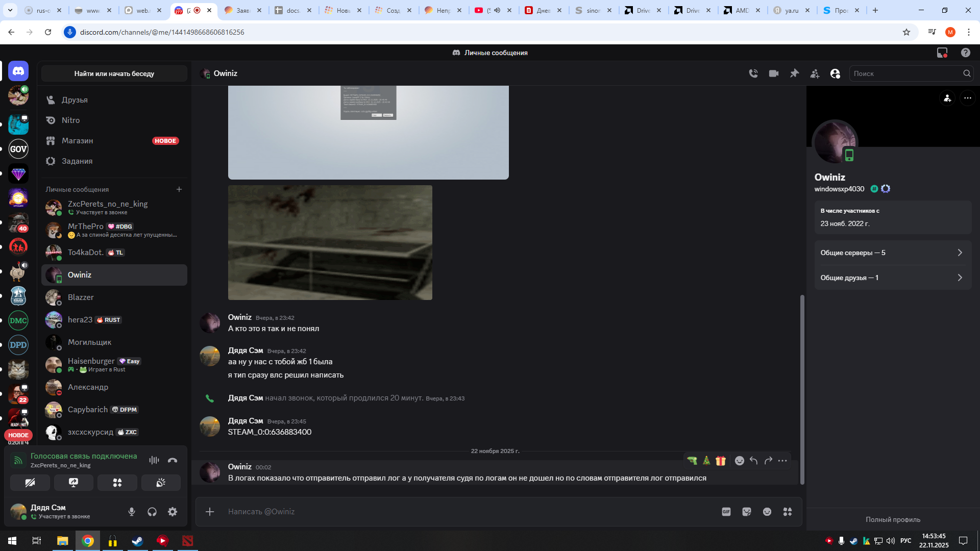
Task: Add friends to this DM
Action: click(815, 73)
